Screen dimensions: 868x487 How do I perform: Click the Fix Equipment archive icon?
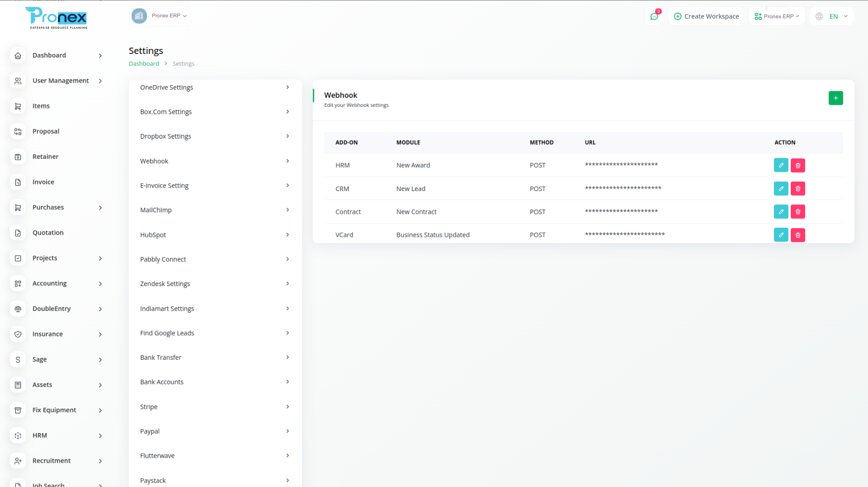[x=18, y=410]
